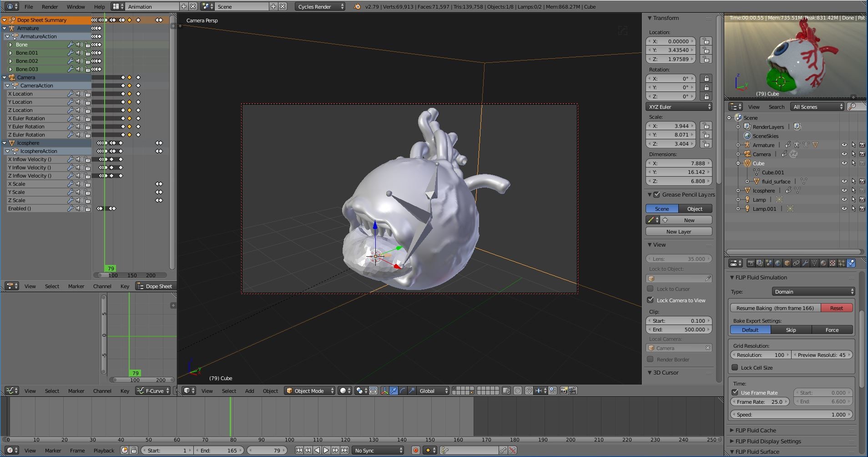Expand the FLIP Fluid Cache panel
Screen dimensions: 868x457
coord(756,430)
